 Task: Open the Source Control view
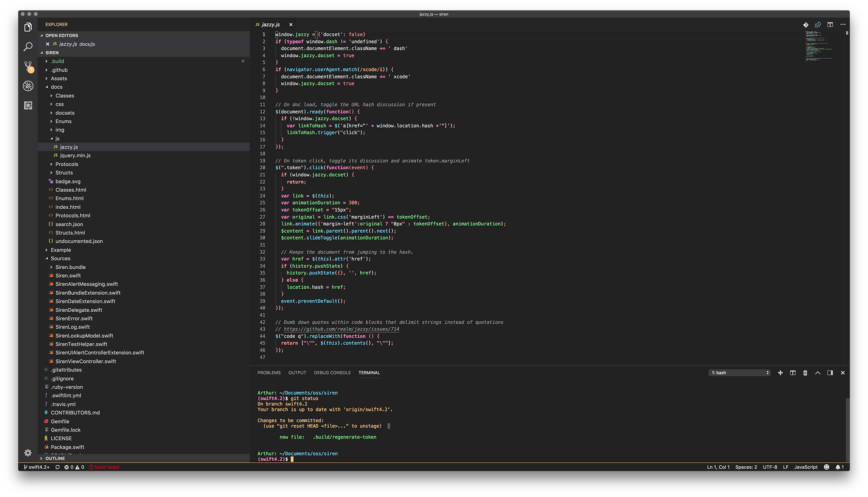[x=28, y=66]
